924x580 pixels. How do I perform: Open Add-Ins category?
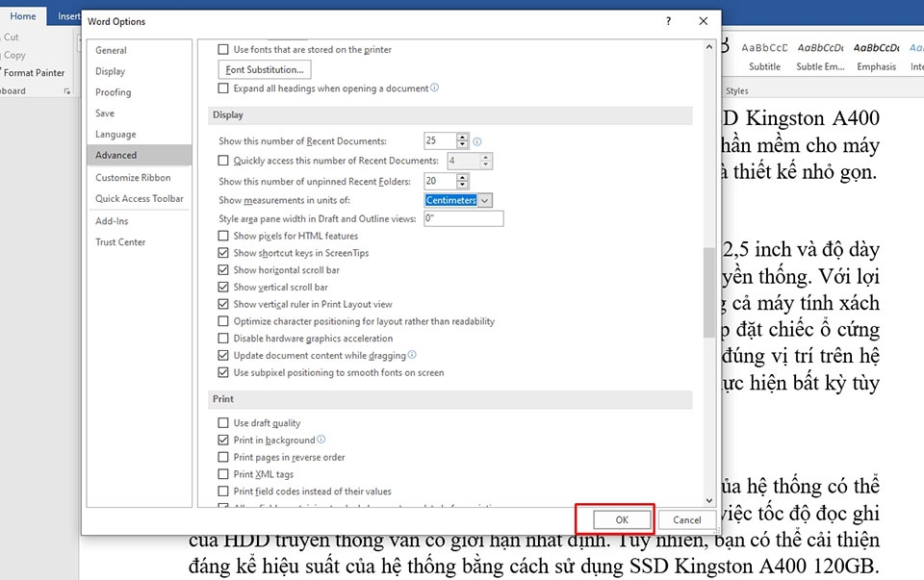click(139, 221)
